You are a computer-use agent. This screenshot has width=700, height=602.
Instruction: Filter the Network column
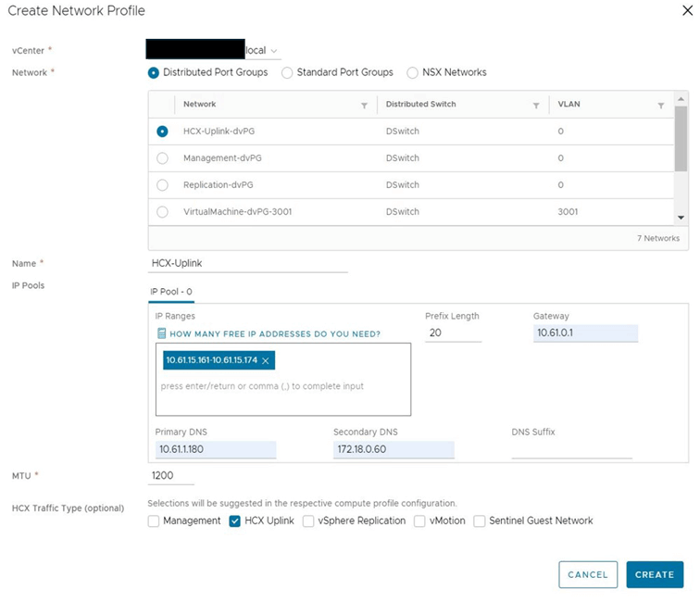364,106
